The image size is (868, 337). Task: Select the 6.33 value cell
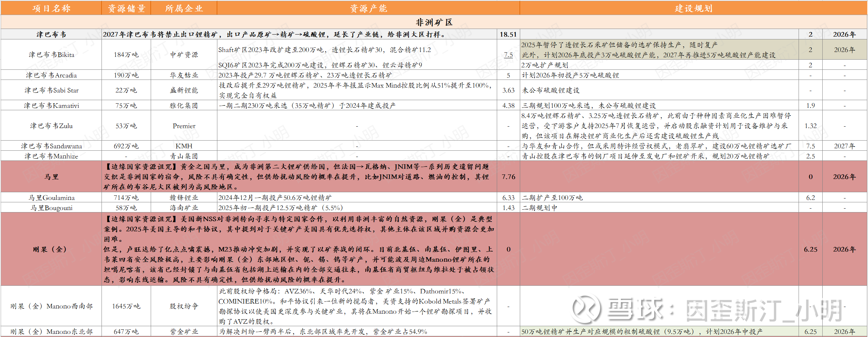click(x=508, y=197)
